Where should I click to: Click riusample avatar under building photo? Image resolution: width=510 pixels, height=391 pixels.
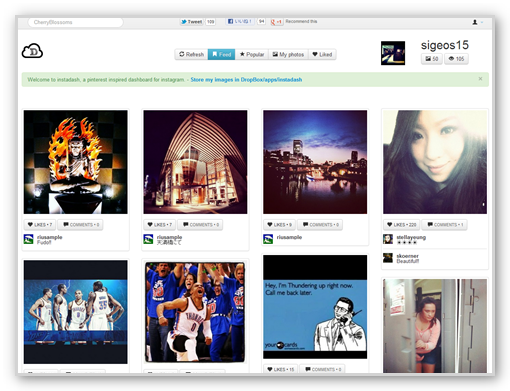(x=148, y=239)
